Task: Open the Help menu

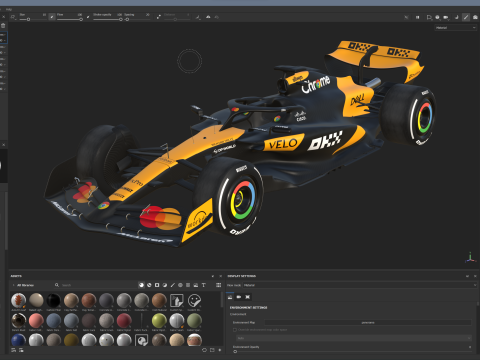Action: pyautogui.click(x=9, y=9)
